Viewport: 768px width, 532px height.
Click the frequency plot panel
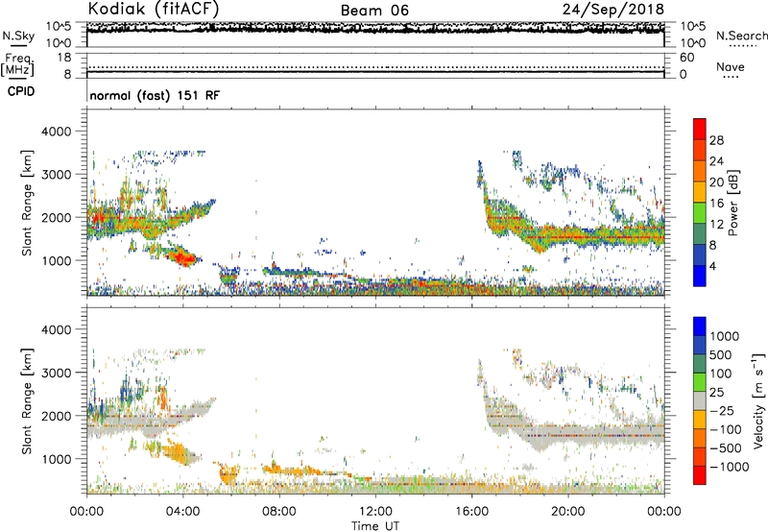click(x=375, y=65)
